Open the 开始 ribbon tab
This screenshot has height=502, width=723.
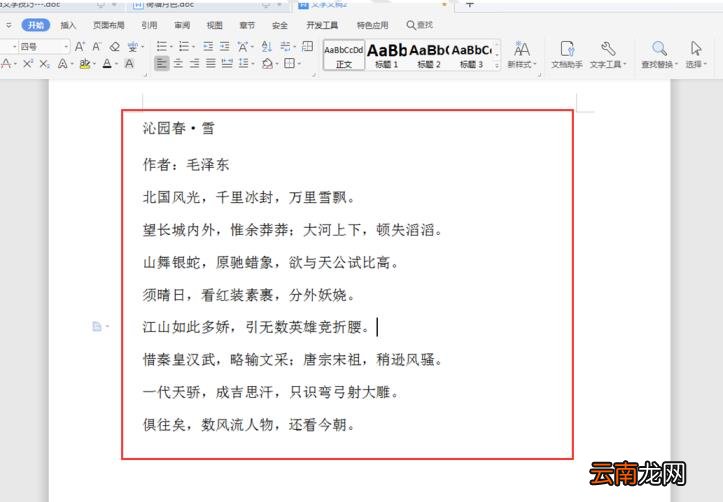36,25
